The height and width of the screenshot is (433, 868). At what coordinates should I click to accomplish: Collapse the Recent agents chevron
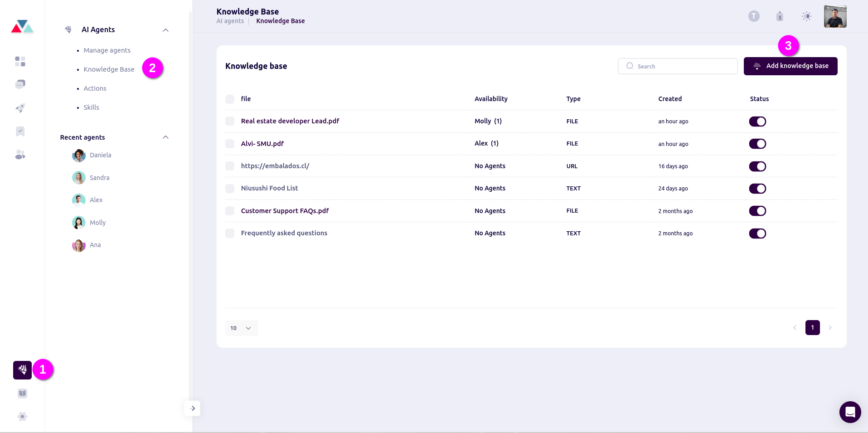click(x=165, y=137)
